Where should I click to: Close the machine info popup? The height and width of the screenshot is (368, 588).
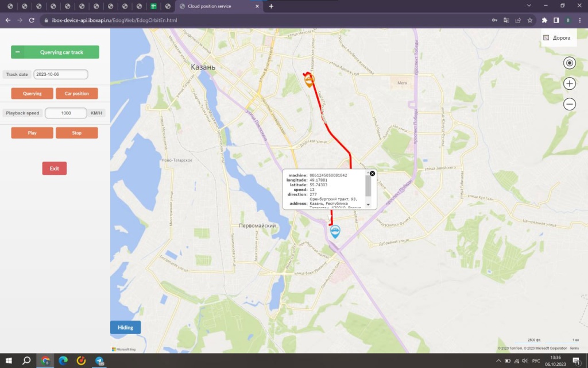[372, 173]
